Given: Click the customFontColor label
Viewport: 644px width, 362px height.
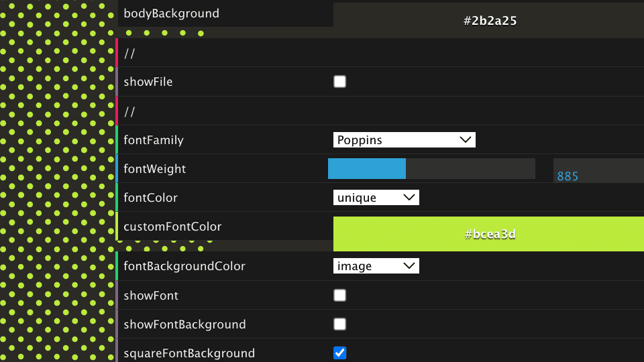Looking at the screenshot, I should tap(172, 227).
